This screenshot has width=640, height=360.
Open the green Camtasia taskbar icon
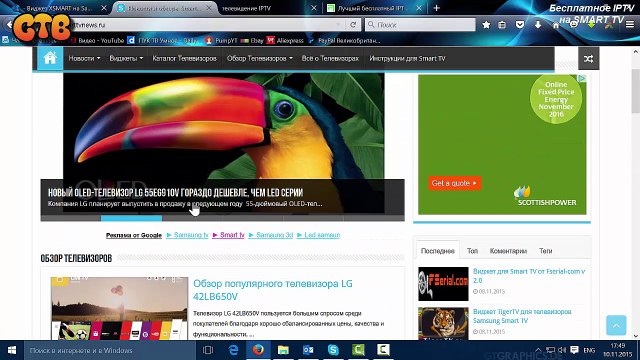coord(358,350)
